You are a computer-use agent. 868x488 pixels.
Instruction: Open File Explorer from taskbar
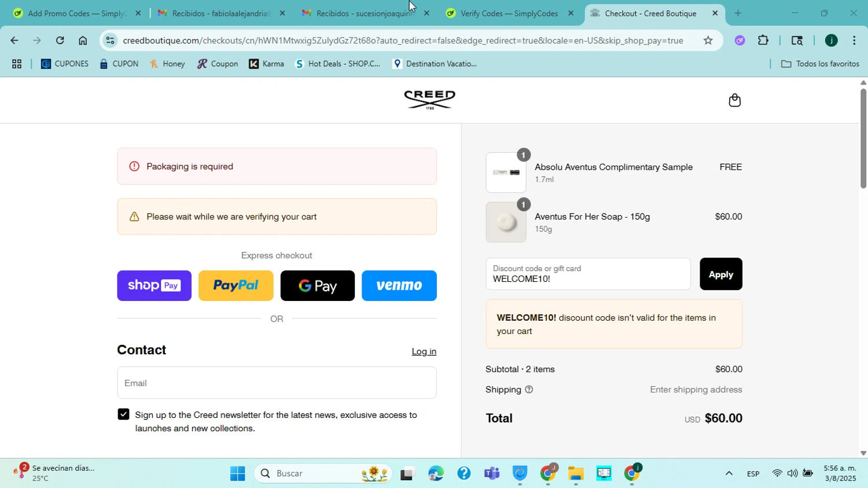[576, 474]
